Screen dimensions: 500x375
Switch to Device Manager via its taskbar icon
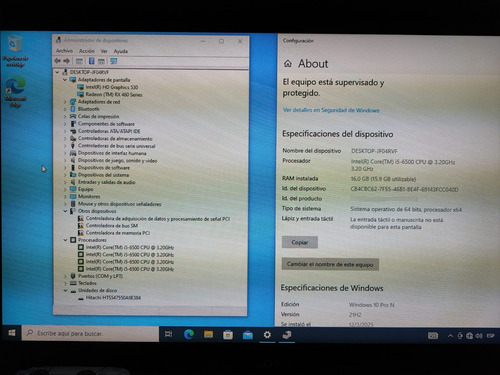click(287, 335)
